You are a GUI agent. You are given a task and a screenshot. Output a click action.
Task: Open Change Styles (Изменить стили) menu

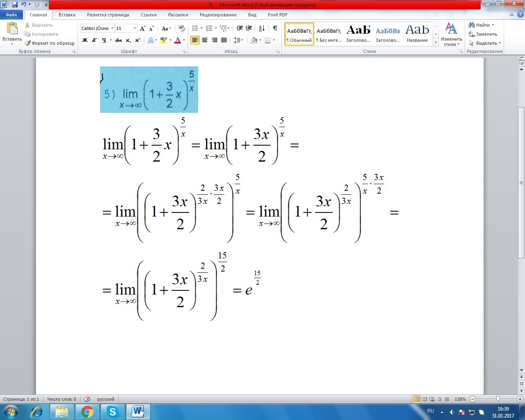[x=452, y=34]
